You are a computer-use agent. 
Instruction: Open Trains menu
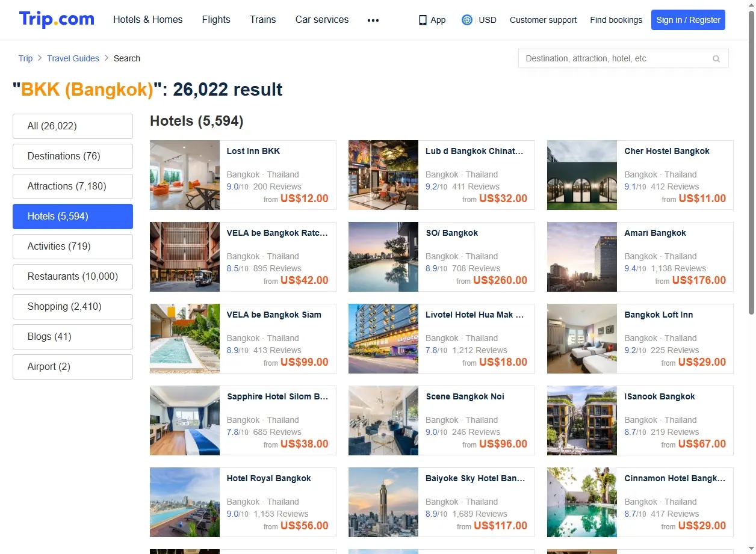pos(263,19)
